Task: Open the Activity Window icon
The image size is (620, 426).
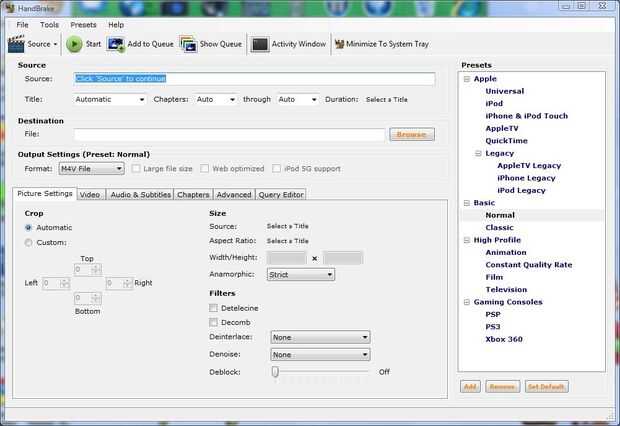Action: 260,44
